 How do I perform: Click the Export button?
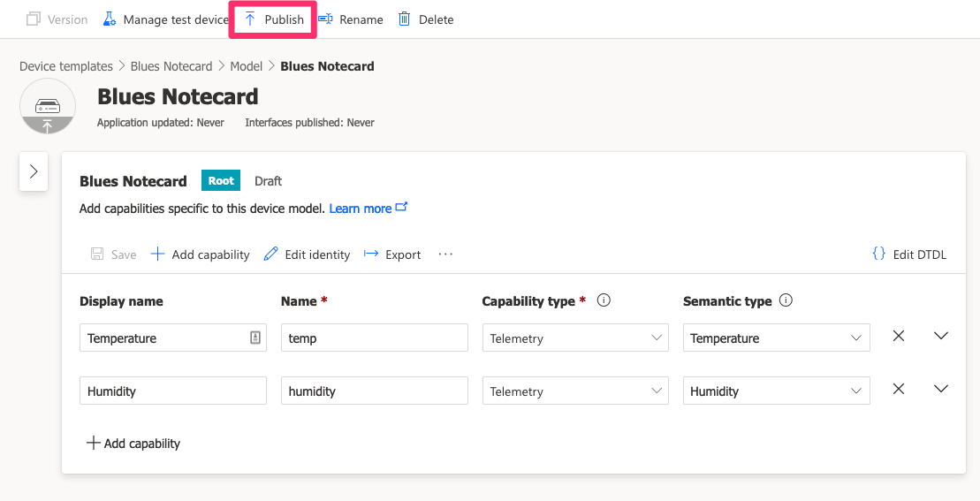392,254
